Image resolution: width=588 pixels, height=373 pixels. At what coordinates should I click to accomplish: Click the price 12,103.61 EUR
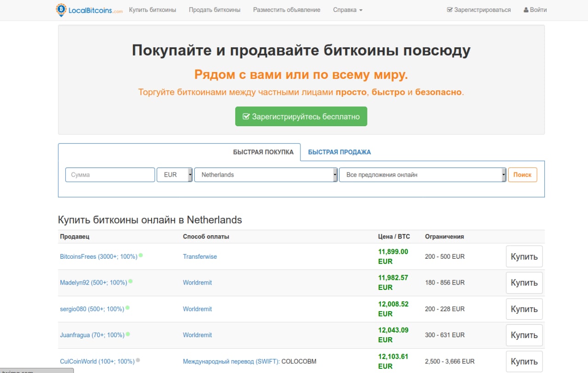click(x=393, y=362)
